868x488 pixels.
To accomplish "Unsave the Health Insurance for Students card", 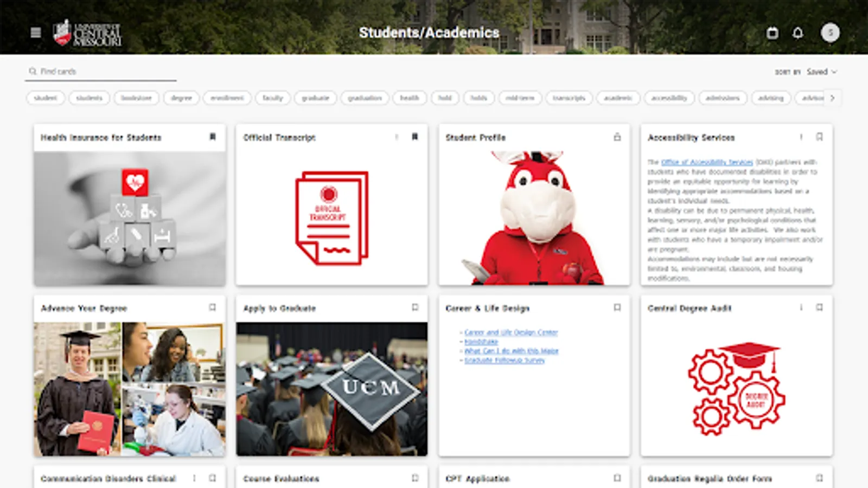I will click(213, 137).
